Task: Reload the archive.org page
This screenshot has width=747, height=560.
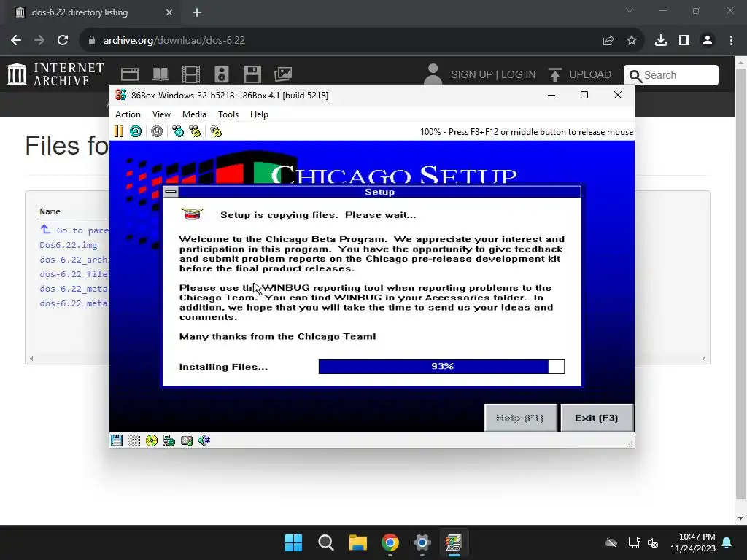Action: tap(63, 41)
